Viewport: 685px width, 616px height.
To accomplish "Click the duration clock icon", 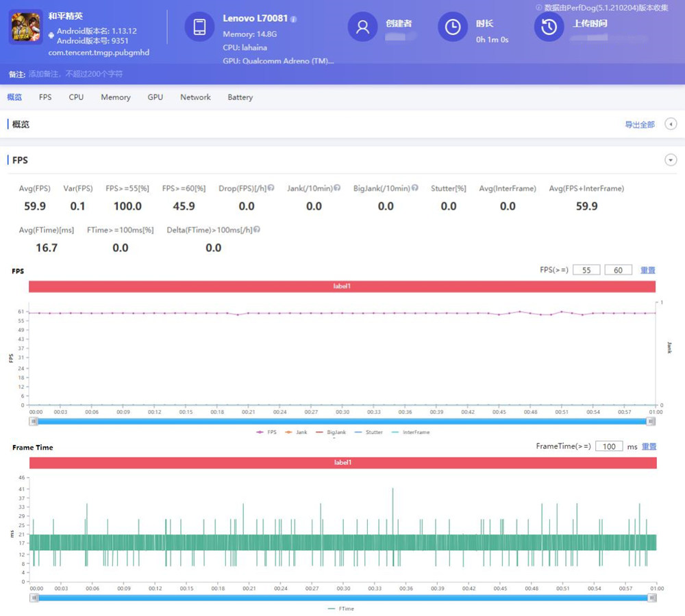I will coord(453,27).
